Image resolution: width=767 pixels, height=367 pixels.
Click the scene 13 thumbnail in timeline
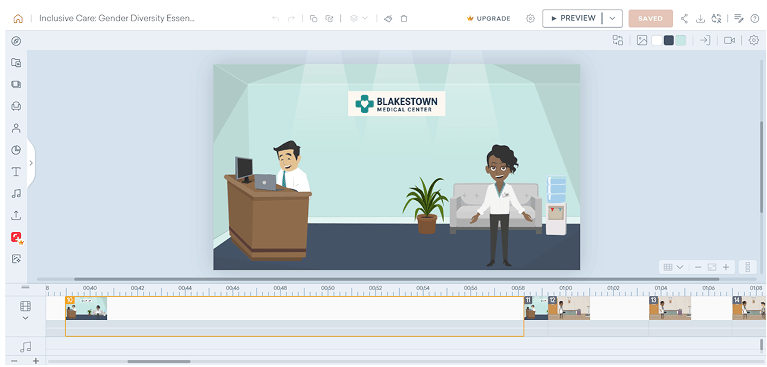click(x=670, y=308)
